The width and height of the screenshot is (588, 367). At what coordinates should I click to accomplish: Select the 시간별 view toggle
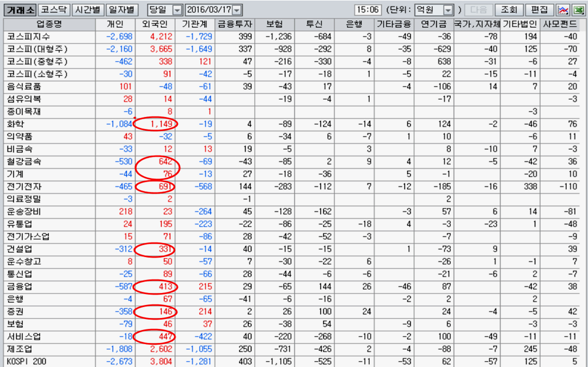pyautogui.click(x=88, y=10)
